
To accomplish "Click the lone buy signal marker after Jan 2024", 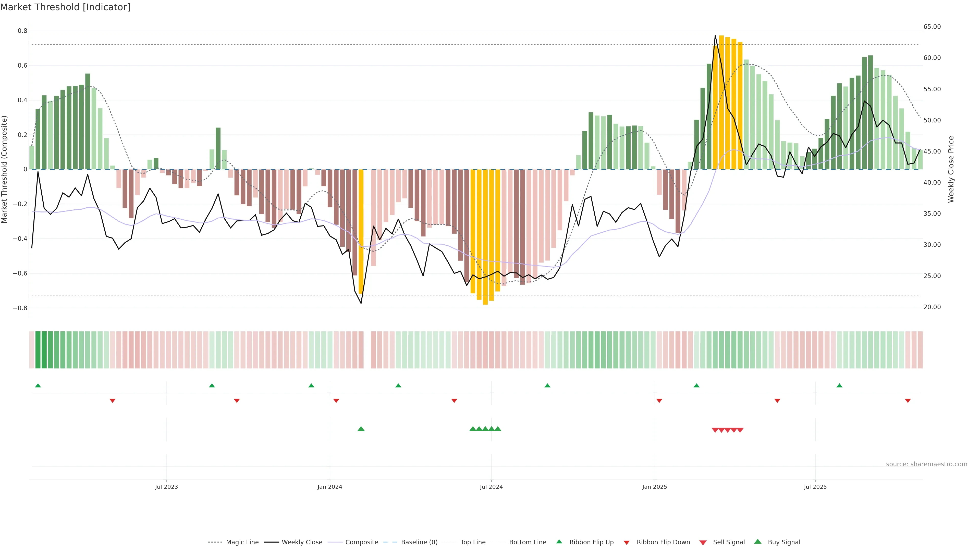I will point(361,429).
